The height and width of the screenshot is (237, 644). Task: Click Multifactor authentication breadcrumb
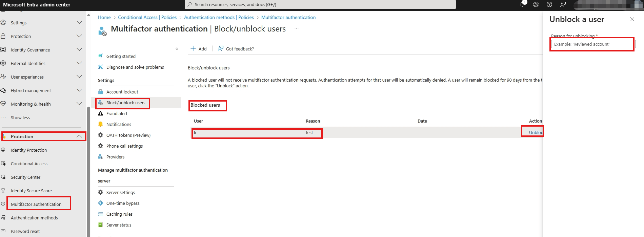pyautogui.click(x=288, y=17)
